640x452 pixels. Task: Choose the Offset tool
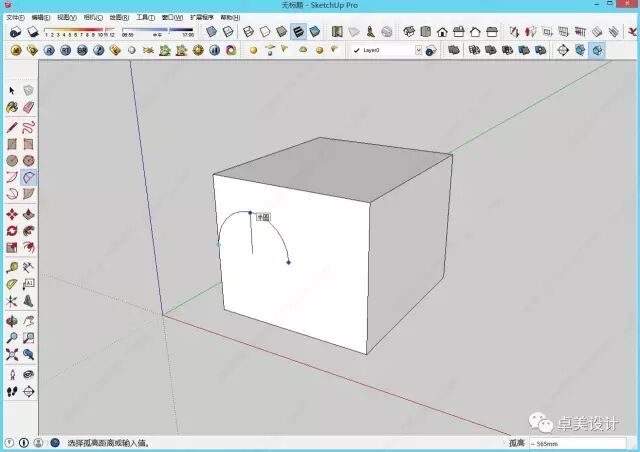pos(29,247)
